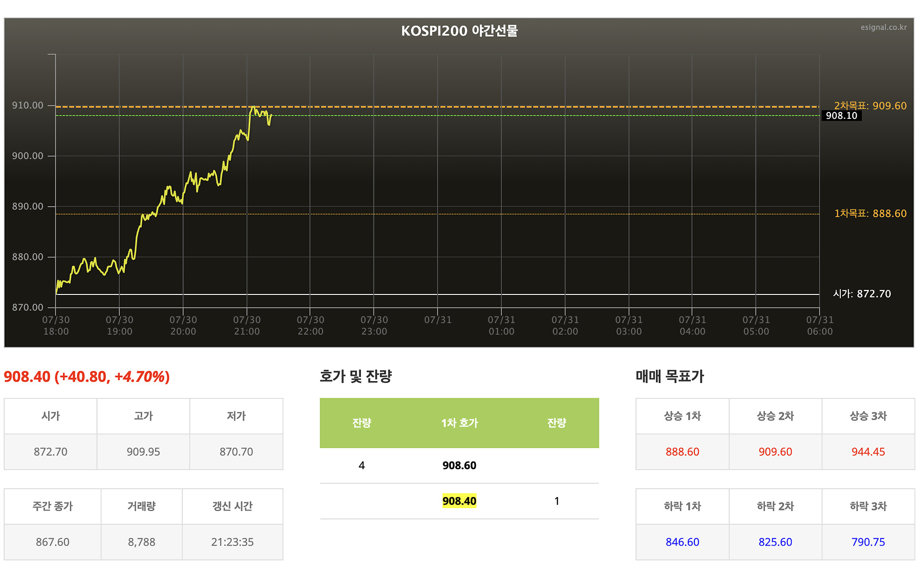Click the 1차목표: 888.60 label
The height and width of the screenshot is (574, 924).
870,214
